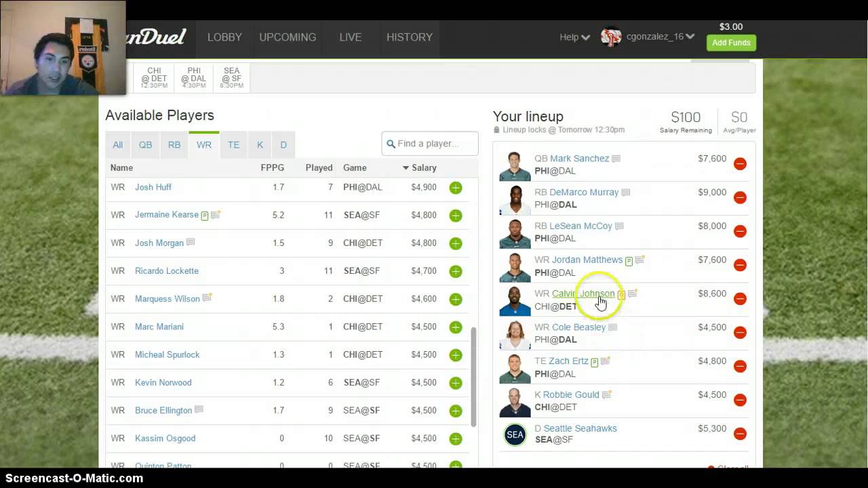Add Kassim Osgood with the plus icon

coord(456,439)
